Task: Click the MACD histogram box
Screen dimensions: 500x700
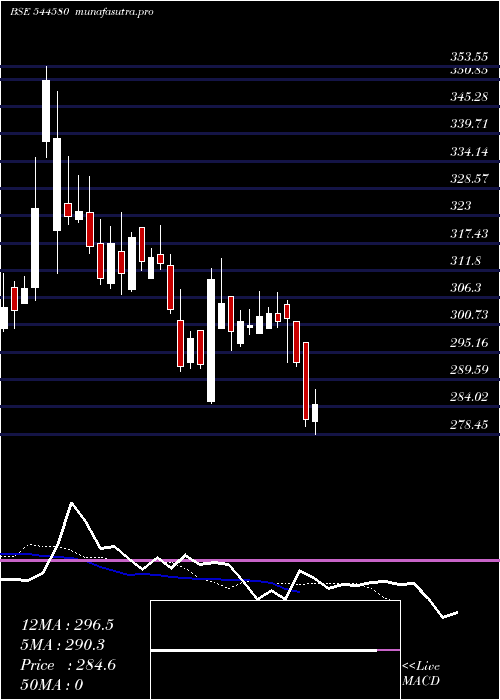Action: pos(275,650)
